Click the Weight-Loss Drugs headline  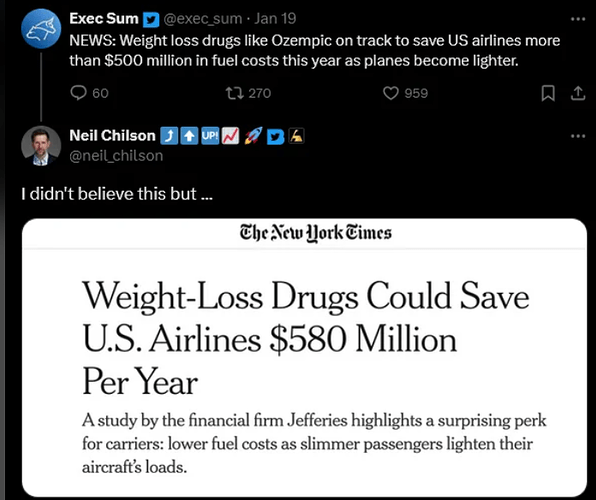(305, 338)
